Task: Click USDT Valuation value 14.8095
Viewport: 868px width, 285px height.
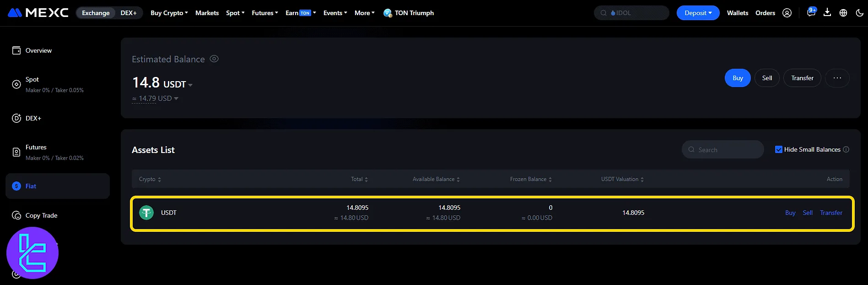Action: [633, 213]
